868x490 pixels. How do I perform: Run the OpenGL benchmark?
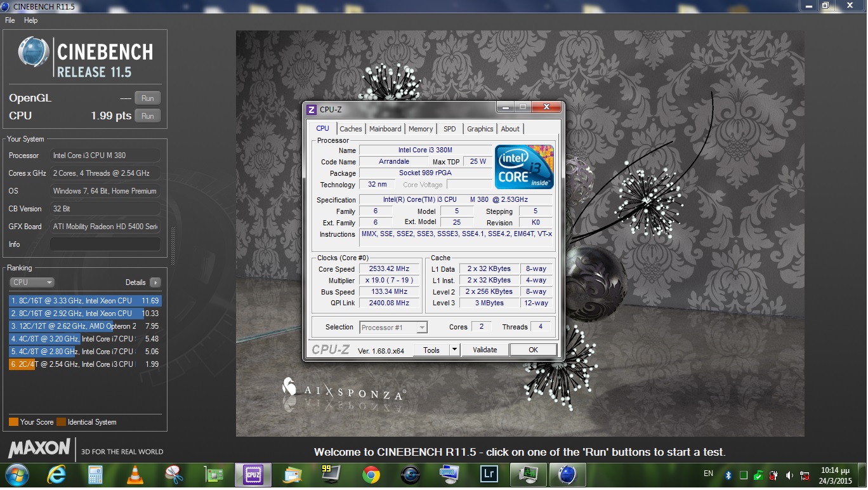[x=148, y=98]
